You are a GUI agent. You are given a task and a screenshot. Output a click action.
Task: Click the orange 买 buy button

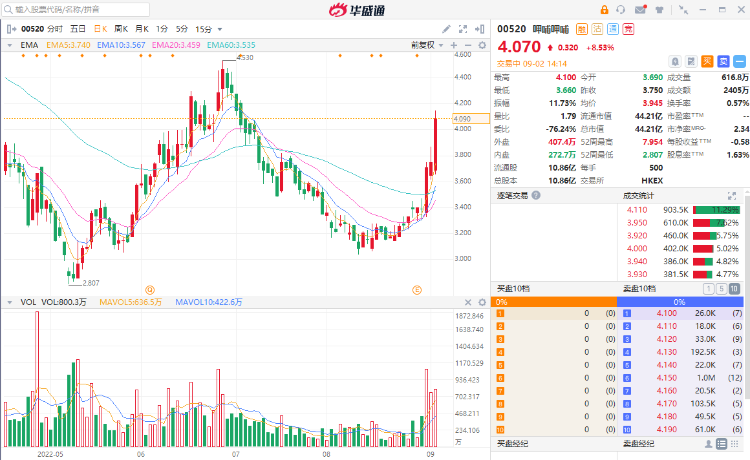[706, 61]
